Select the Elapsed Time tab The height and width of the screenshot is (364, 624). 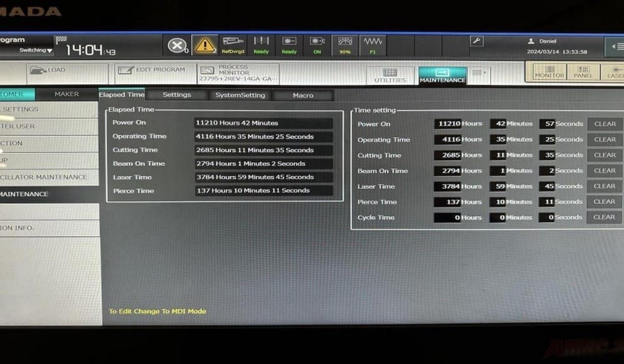pos(122,95)
